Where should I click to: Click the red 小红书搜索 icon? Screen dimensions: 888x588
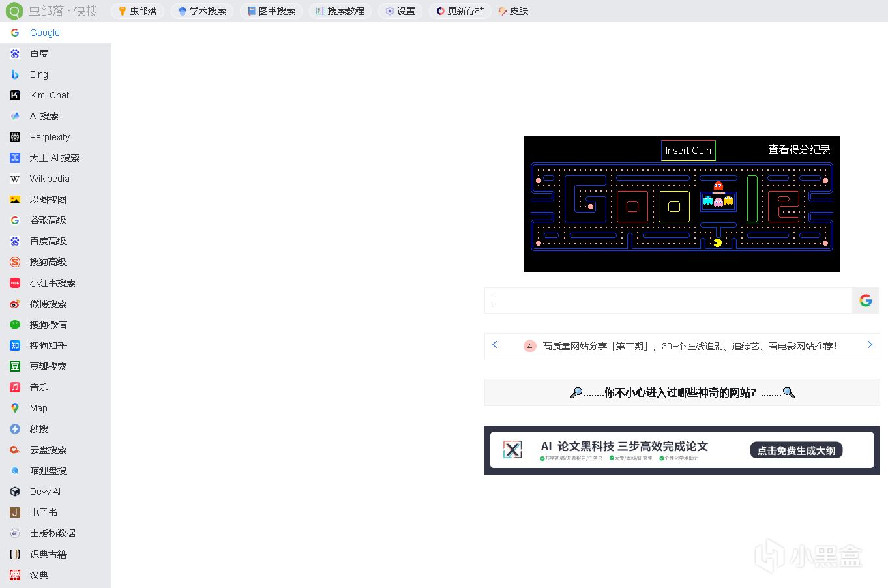[15, 283]
